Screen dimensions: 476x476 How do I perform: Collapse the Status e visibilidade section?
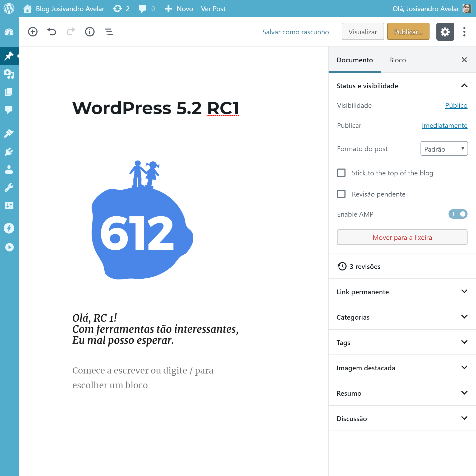402,86
